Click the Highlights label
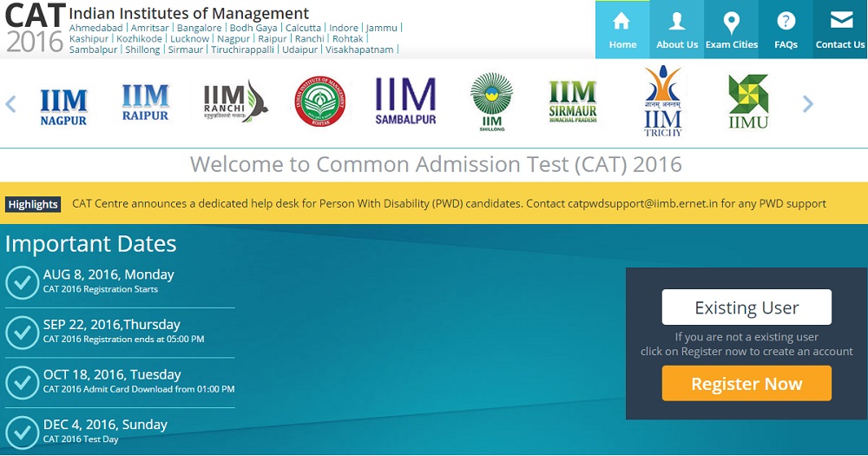 pos(33,204)
